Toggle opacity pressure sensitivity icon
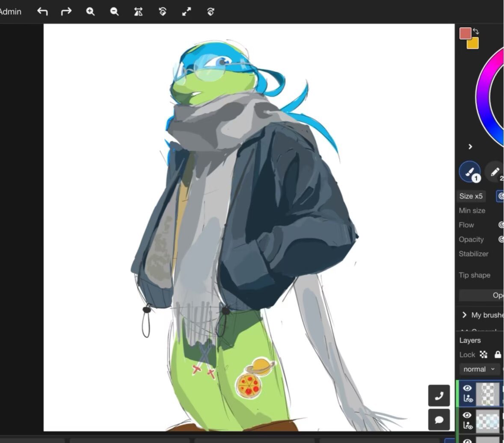 pos(501,239)
